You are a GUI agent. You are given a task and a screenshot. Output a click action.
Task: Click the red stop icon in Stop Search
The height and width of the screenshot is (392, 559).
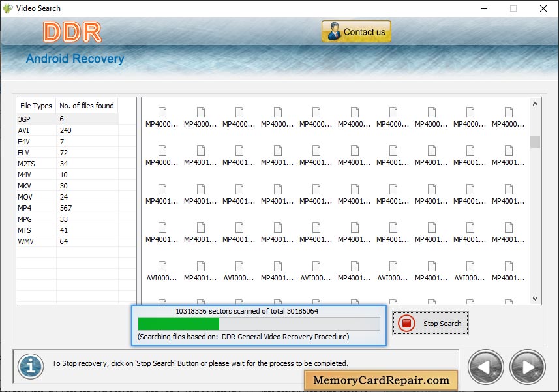tap(406, 324)
